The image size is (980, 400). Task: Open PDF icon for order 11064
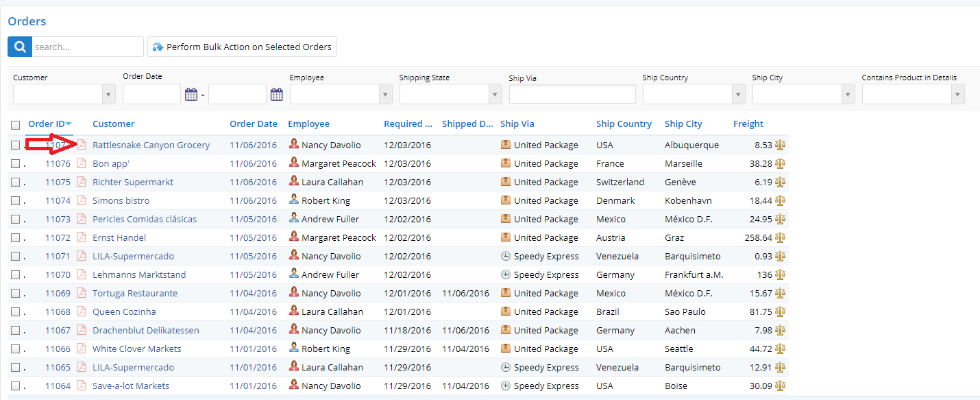(82, 386)
